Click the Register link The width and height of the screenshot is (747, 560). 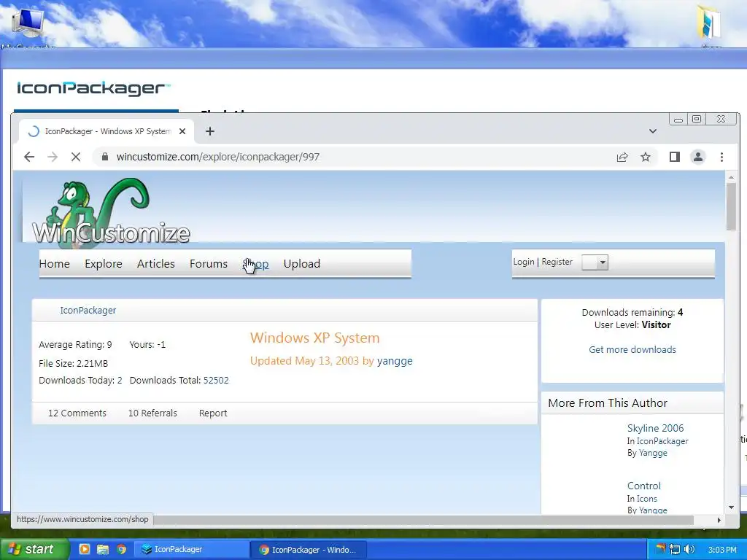click(x=557, y=262)
